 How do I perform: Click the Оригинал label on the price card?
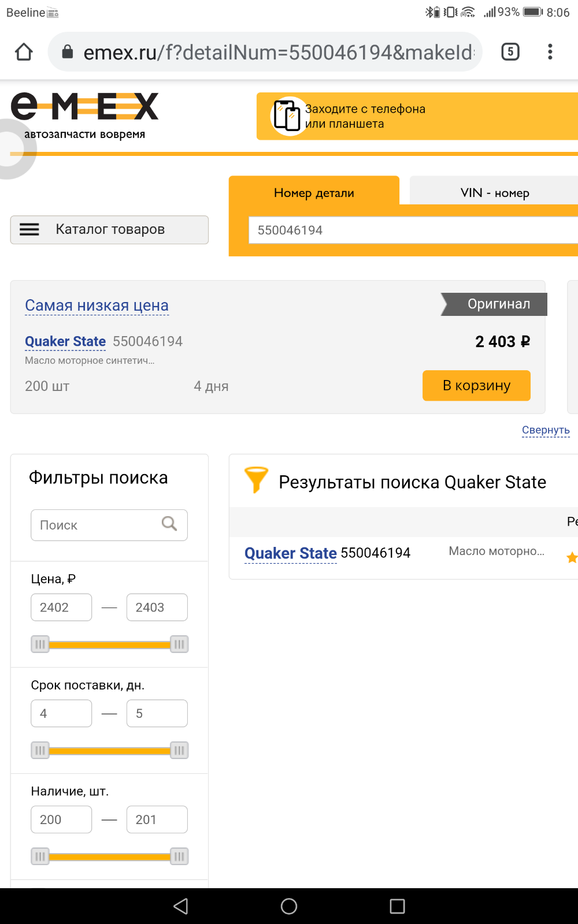[494, 304]
